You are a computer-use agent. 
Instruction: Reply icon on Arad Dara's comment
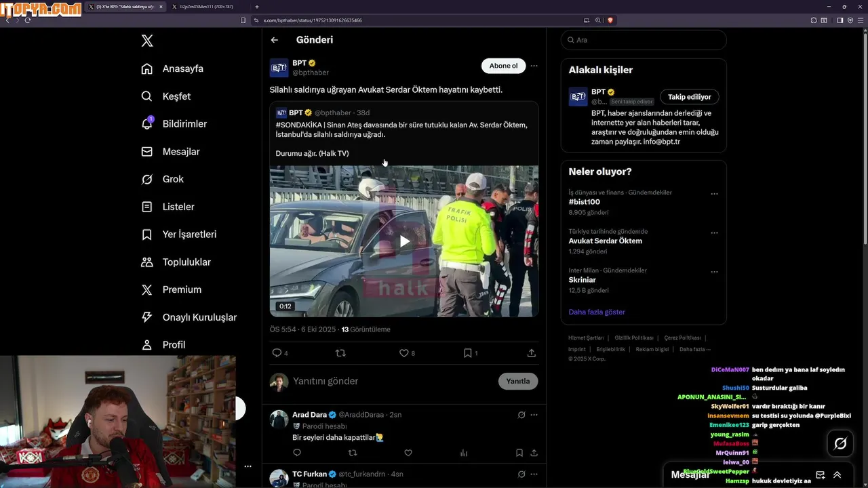click(297, 453)
